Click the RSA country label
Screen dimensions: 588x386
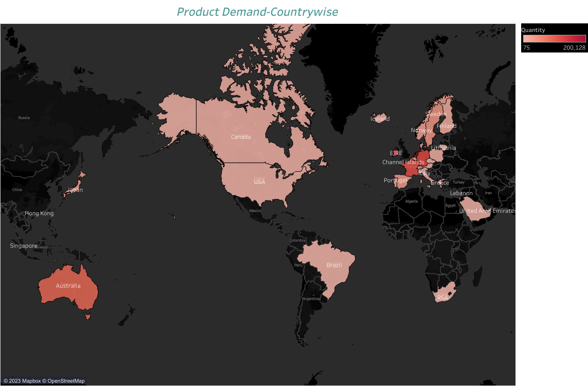442,298
